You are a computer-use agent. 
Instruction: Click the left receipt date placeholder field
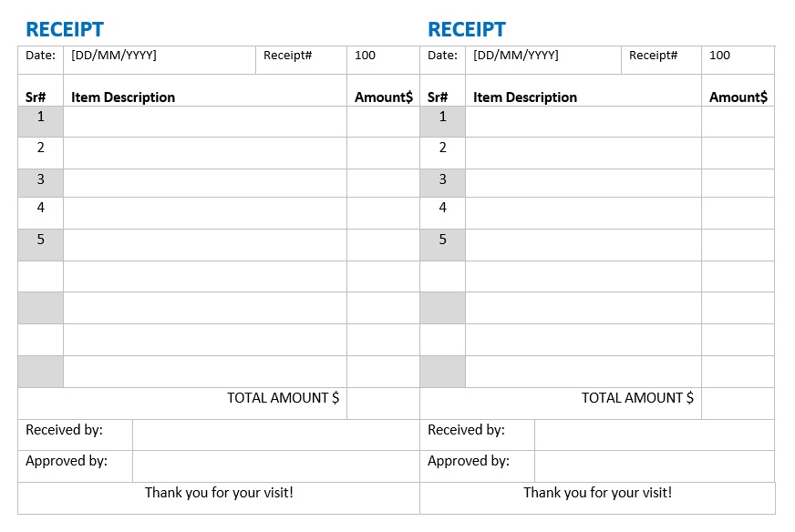coord(114,56)
